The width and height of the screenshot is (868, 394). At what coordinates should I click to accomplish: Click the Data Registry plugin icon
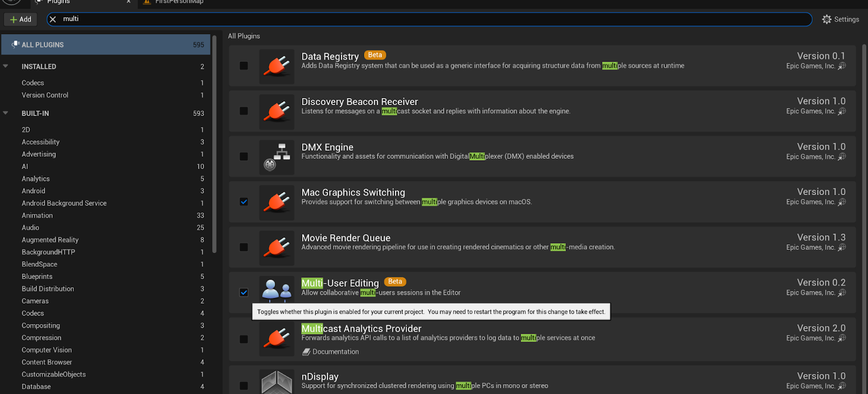coord(277,67)
